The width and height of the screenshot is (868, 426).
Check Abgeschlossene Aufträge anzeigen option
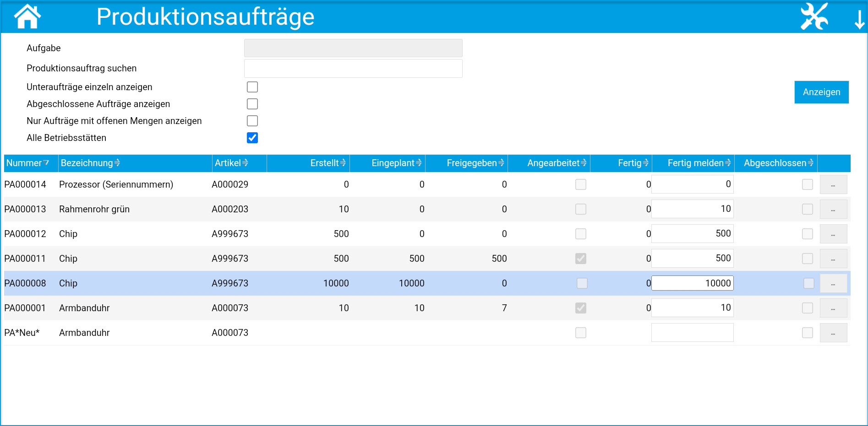[x=252, y=104]
